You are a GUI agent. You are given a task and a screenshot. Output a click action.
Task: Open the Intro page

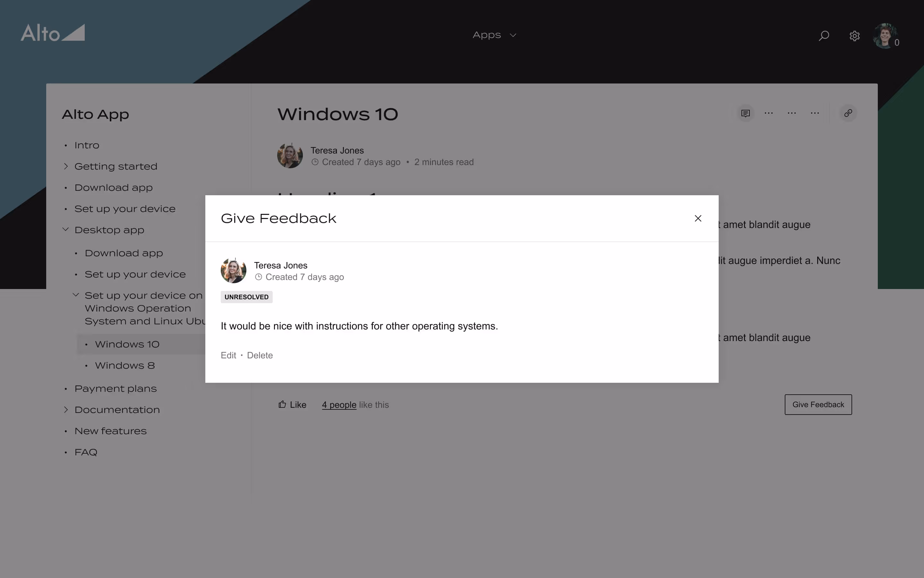click(87, 145)
